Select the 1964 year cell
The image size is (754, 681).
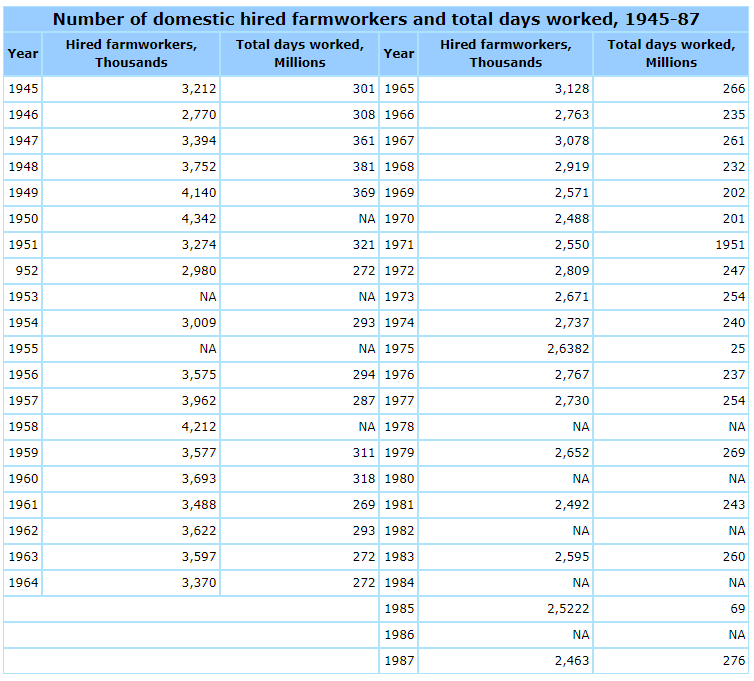tap(23, 583)
